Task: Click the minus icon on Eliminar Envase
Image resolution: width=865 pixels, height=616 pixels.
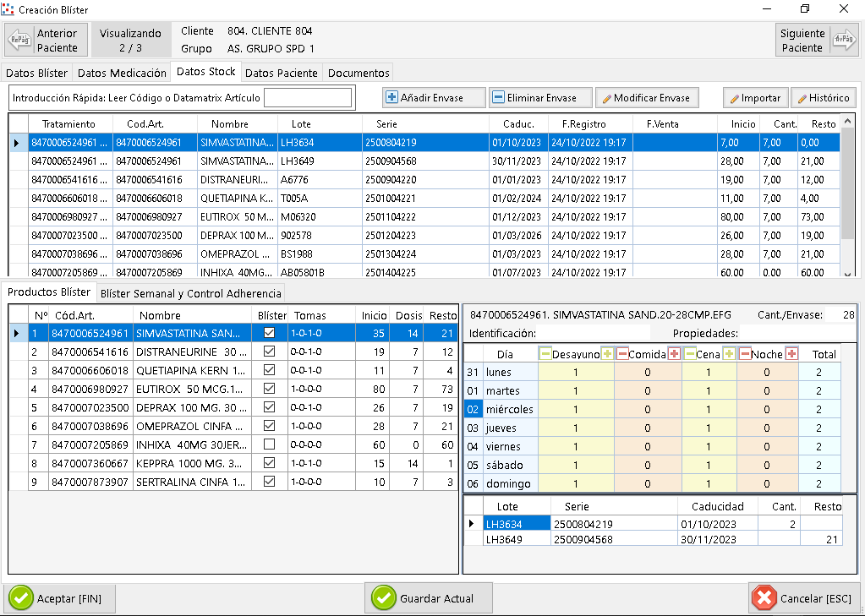Action: pos(498,98)
